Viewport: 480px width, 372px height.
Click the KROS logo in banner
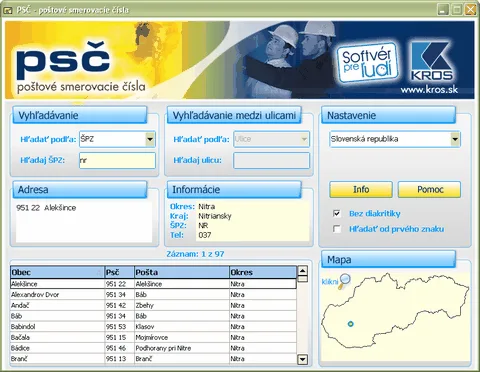[432, 61]
